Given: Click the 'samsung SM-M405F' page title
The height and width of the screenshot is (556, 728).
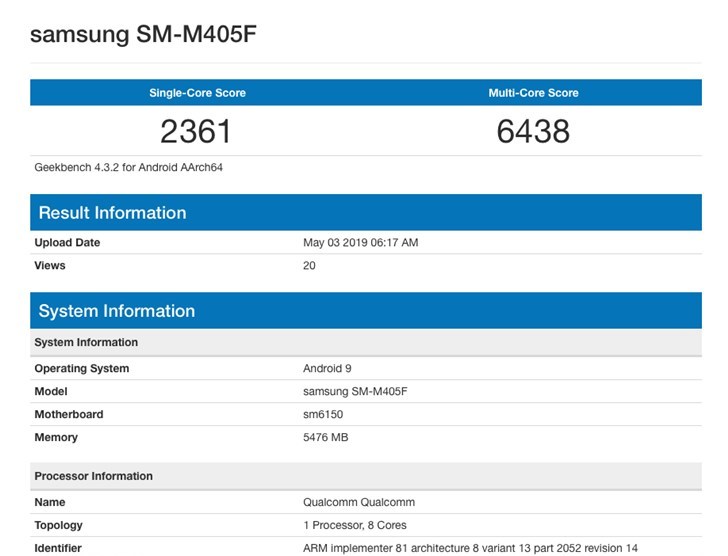Looking at the screenshot, I should [x=143, y=34].
